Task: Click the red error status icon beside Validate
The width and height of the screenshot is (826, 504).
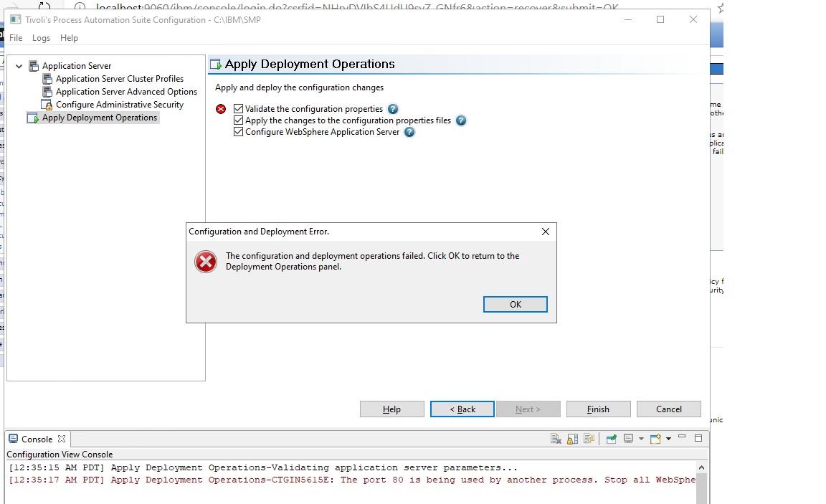Action: coord(221,109)
